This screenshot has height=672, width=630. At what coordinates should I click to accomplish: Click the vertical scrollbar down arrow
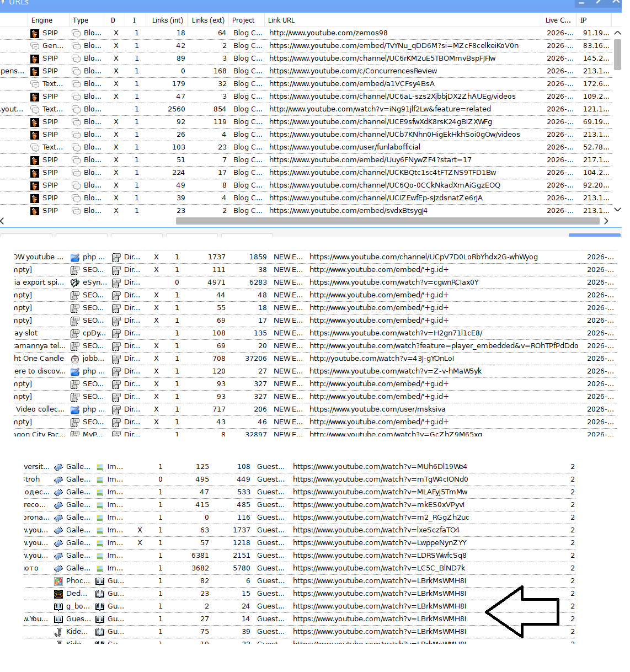pyautogui.click(x=617, y=210)
